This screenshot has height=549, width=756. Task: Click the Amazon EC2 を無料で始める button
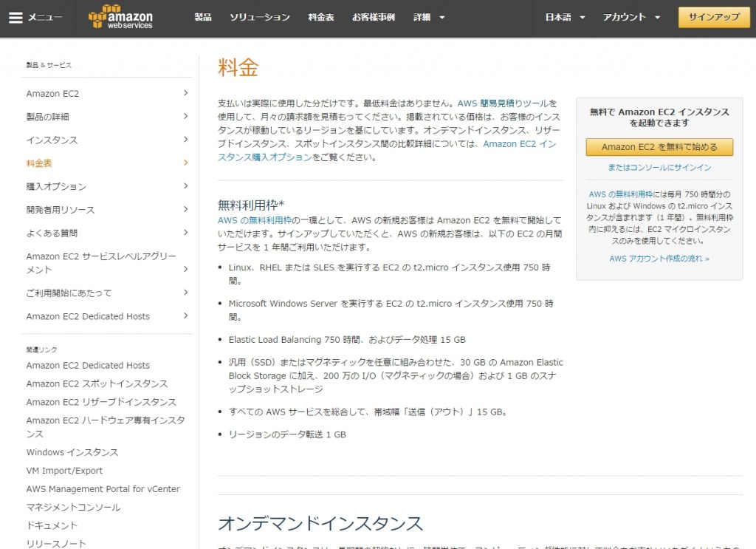(659, 148)
